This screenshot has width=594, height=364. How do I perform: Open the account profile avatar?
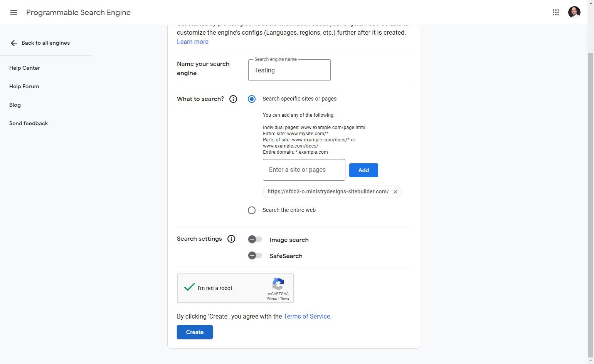click(574, 12)
